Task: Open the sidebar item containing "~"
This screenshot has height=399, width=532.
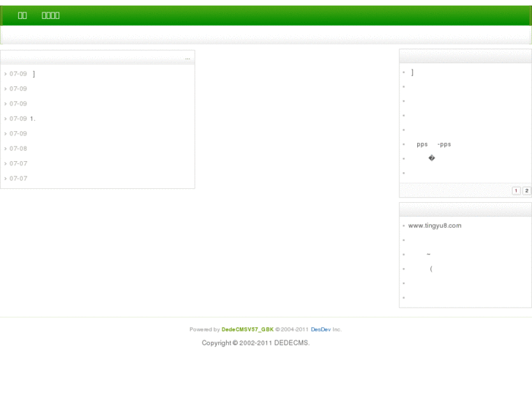Action: (429, 254)
